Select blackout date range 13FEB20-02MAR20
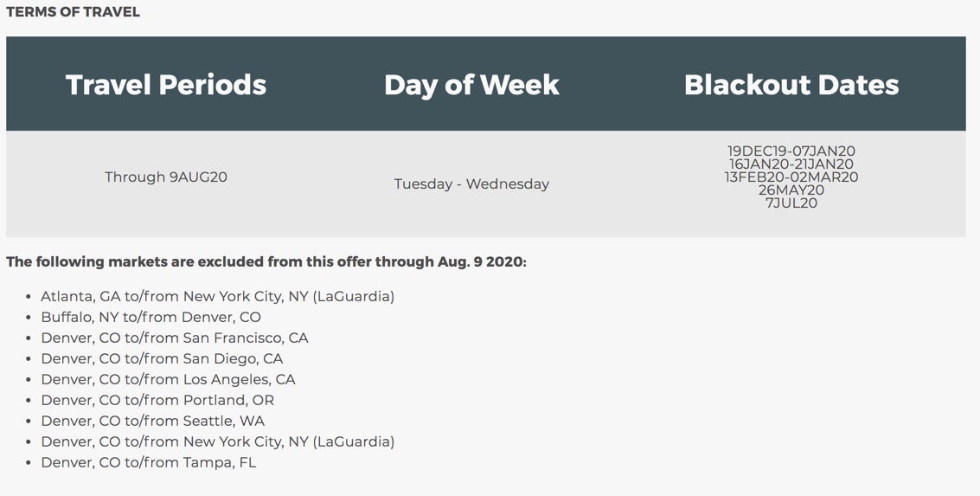This screenshot has height=496, width=980. click(x=791, y=177)
